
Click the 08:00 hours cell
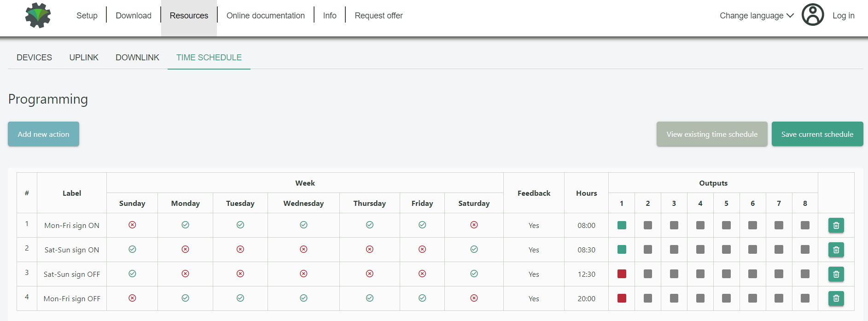pos(586,226)
